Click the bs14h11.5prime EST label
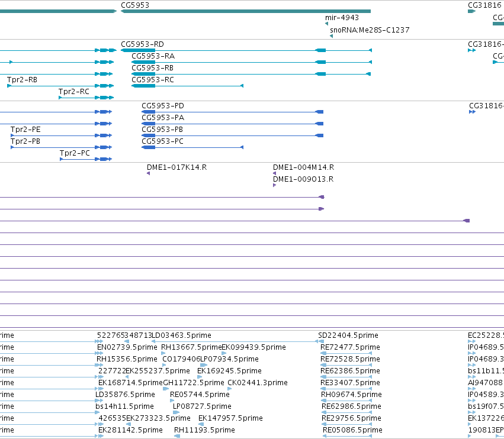The height and width of the screenshot is (439, 504). (124, 406)
